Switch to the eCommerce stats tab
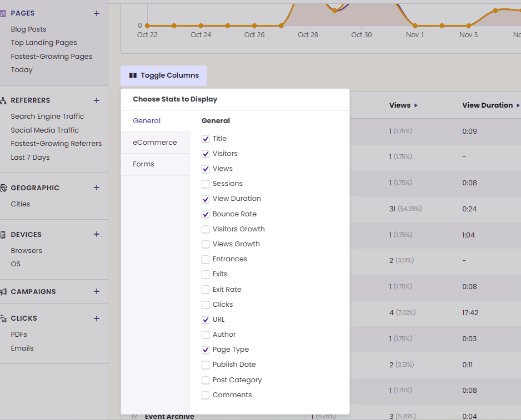This screenshot has height=420, width=521. (x=155, y=143)
